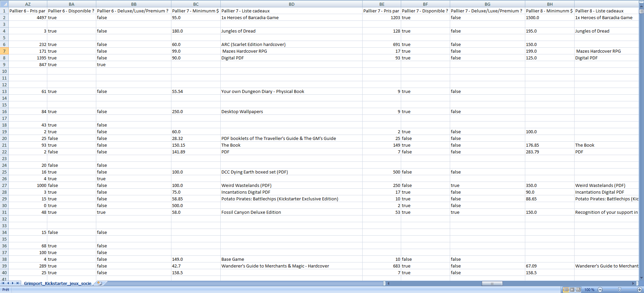Click cell value 283.79 in column BH
The height and width of the screenshot is (293, 644).
pos(550,152)
